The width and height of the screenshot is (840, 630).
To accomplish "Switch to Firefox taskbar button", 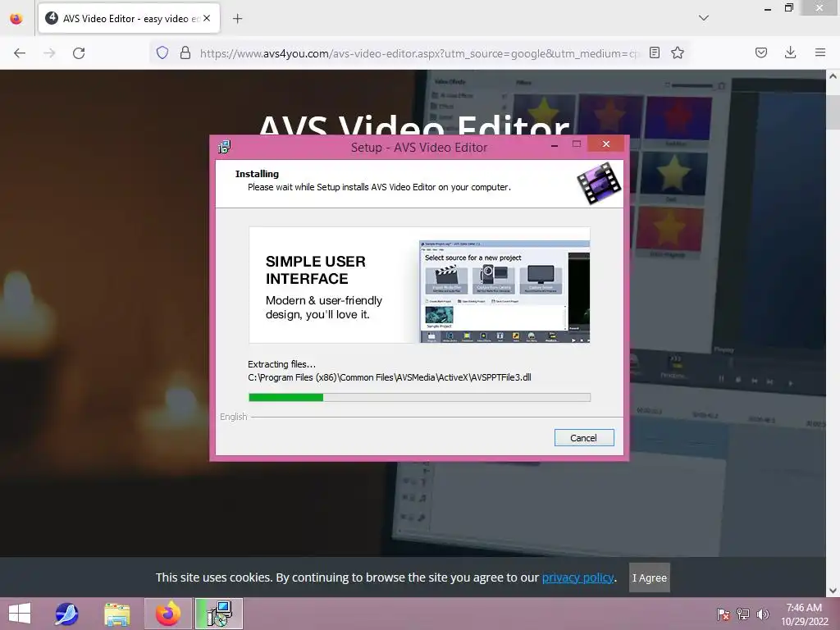I will tap(168, 614).
